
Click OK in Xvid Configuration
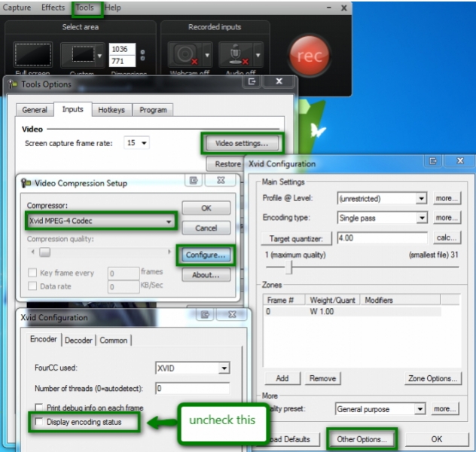437,439
